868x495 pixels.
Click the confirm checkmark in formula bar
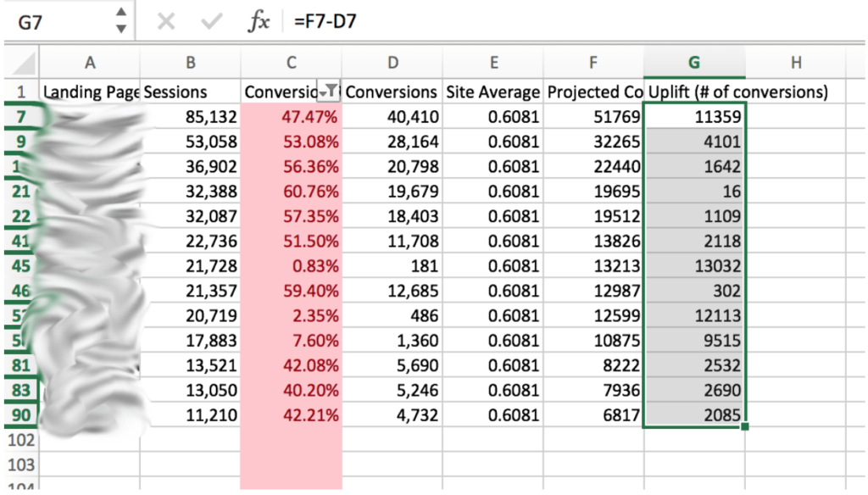[212, 21]
